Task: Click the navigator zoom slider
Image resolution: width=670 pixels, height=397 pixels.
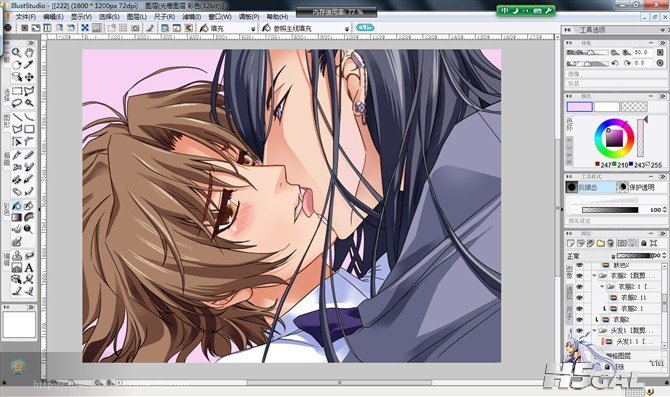Action: coord(587,52)
